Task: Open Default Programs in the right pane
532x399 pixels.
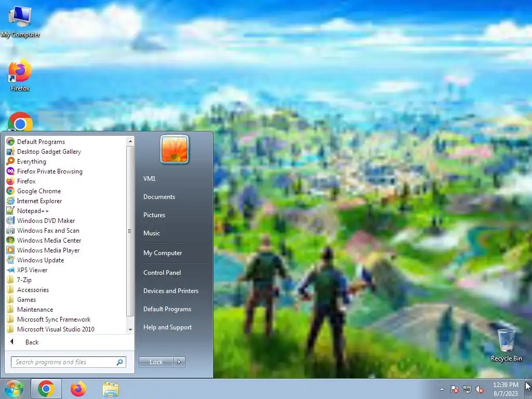Action: [x=167, y=309]
